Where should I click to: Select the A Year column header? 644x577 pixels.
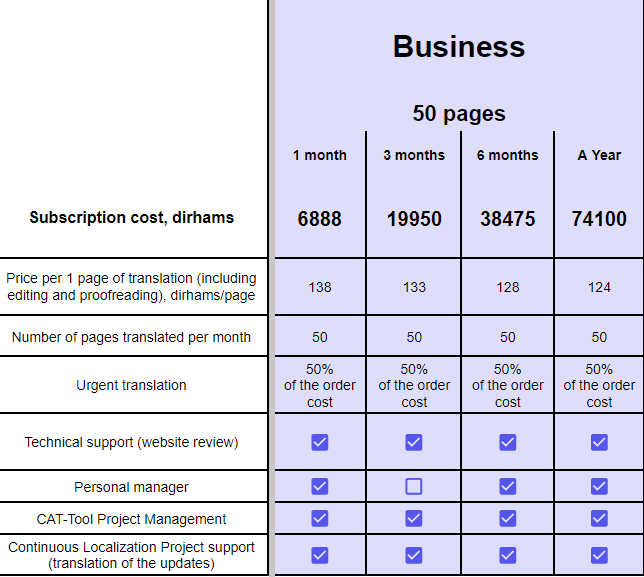point(599,155)
